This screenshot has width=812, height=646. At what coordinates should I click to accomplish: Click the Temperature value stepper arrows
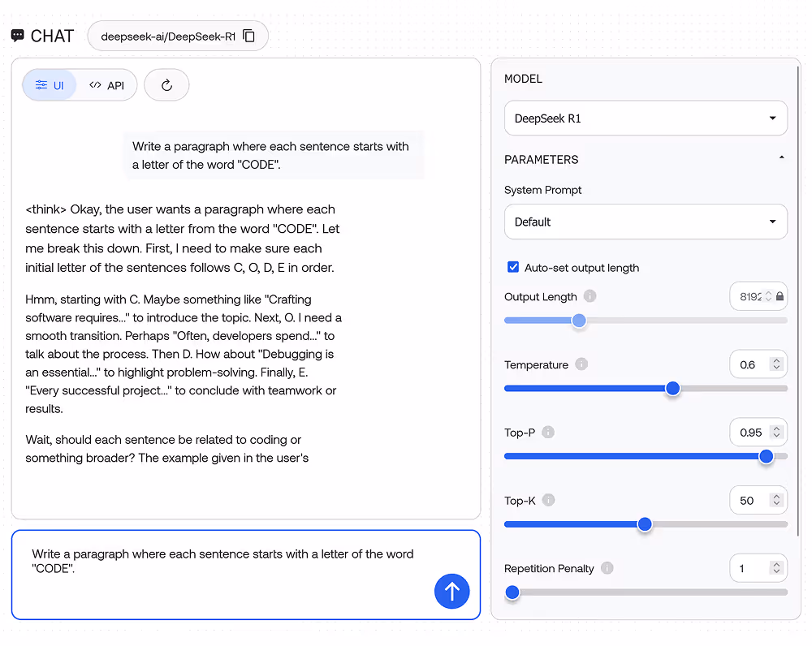tap(776, 364)
